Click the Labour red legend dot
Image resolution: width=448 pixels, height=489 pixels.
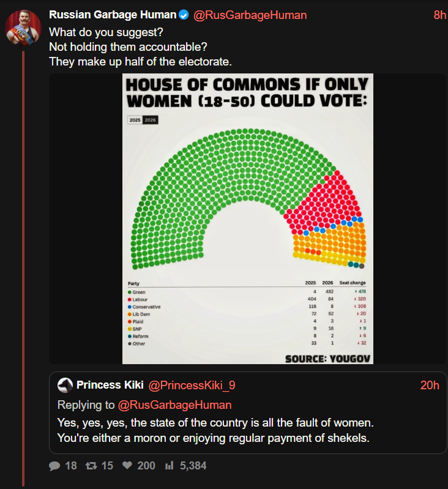[x=129, y=299]
